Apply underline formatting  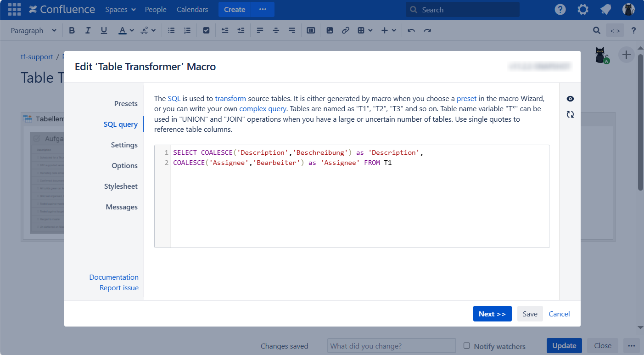[104, 30]
